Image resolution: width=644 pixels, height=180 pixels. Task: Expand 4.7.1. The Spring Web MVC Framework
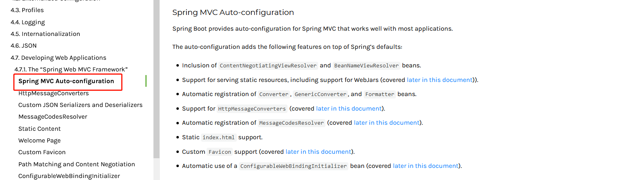pos(71,69)
